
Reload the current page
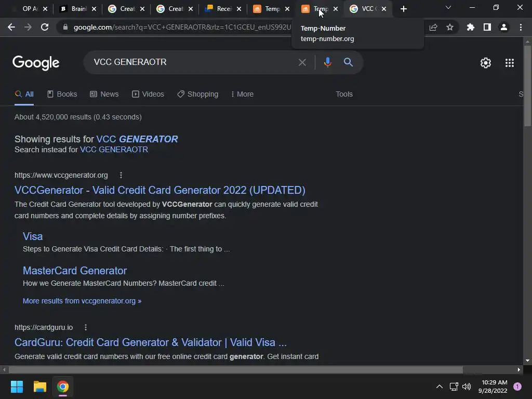(45, 27)
